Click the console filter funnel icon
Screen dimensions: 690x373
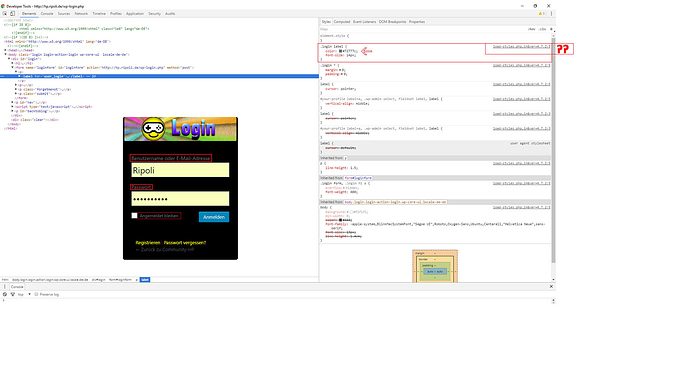13,294
